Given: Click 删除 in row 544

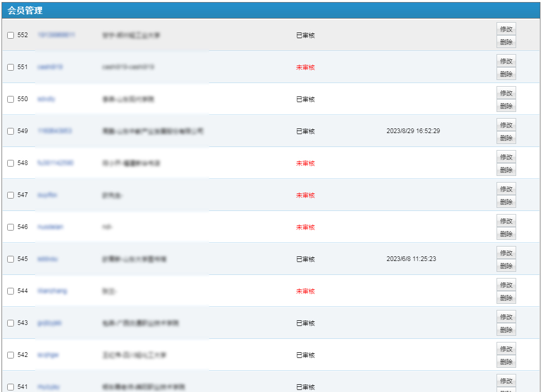Looking at the screenshot, I should [506, 298].
